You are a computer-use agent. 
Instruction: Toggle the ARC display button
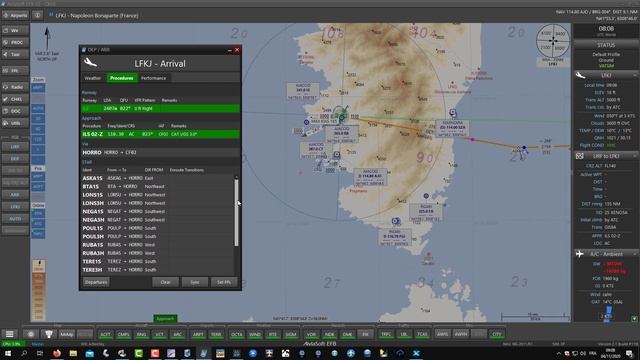pyautogui.click(x=177, y=334)
